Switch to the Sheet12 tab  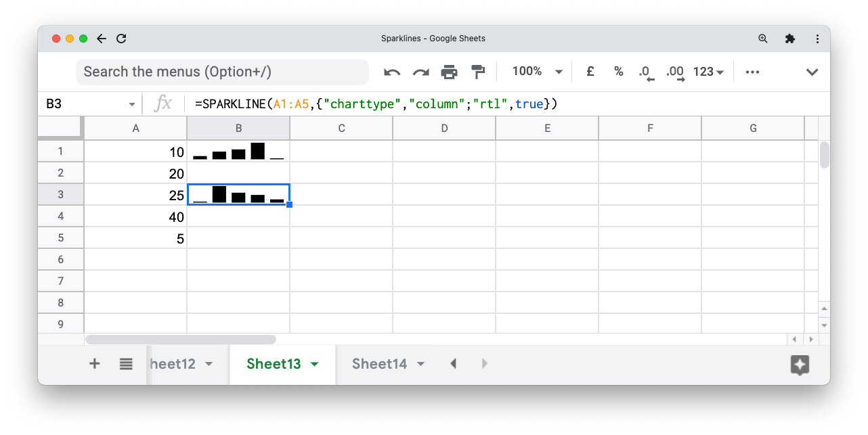pos(173,363)
